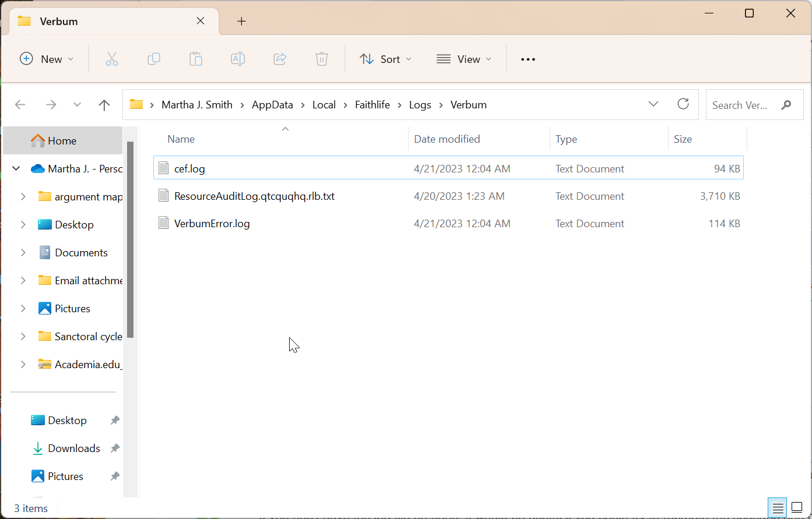
Task: Click the Delete trash icon
Action: point(322,59)
